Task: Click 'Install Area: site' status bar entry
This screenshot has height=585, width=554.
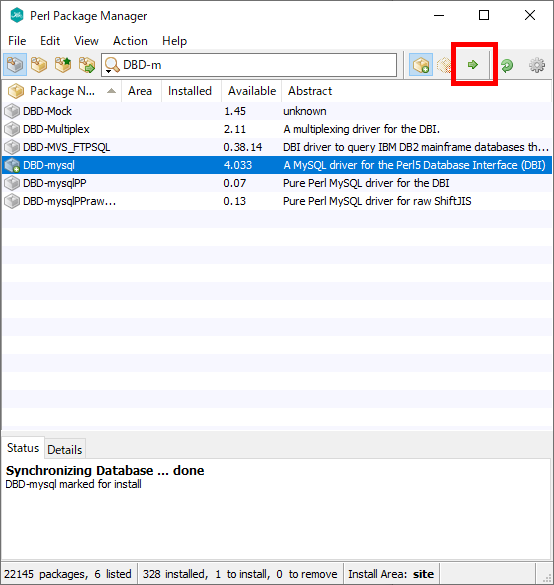Action: pos(391,574)
